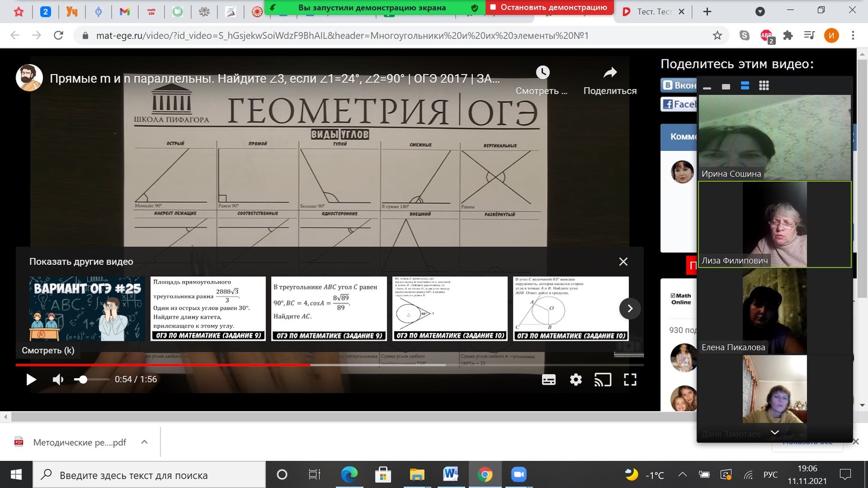The image size is (868, 488).
Task: Select Елена Пикалова video tile
Action: [775, 311]
